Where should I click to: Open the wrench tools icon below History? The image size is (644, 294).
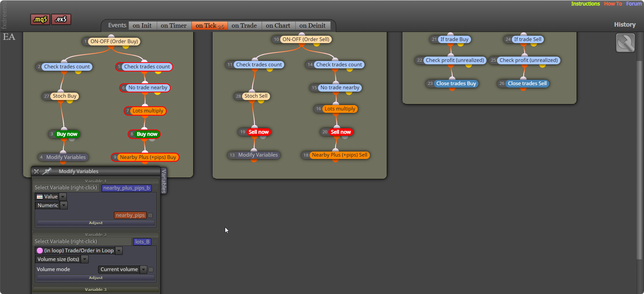[625, 43]
